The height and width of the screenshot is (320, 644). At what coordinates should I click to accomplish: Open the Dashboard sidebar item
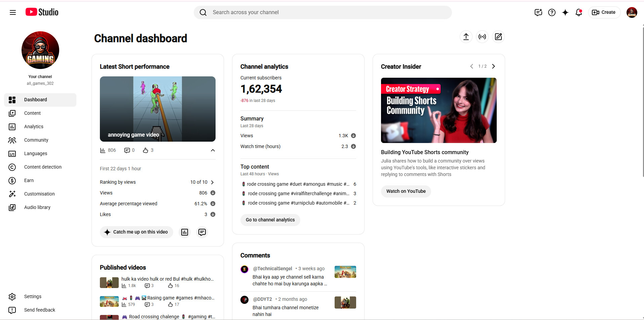click(40, 100)
